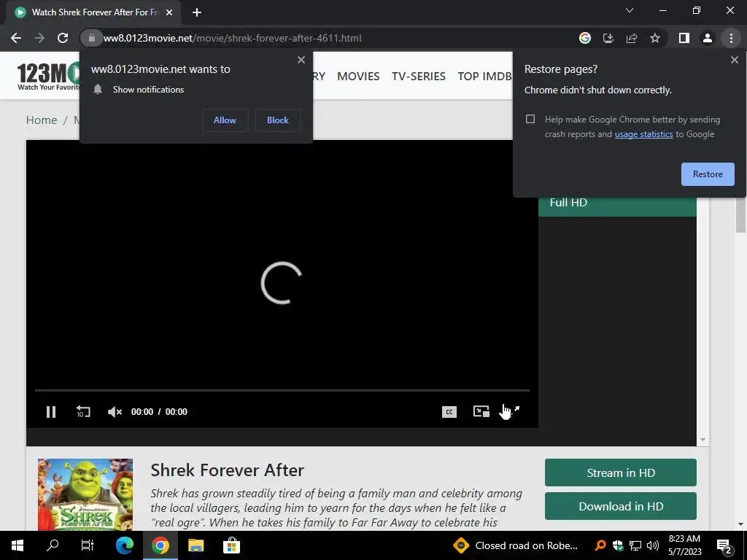Open the Shrek Forever After poster
The width and height of the screenshot is (747, 560).
click(85, 494)
